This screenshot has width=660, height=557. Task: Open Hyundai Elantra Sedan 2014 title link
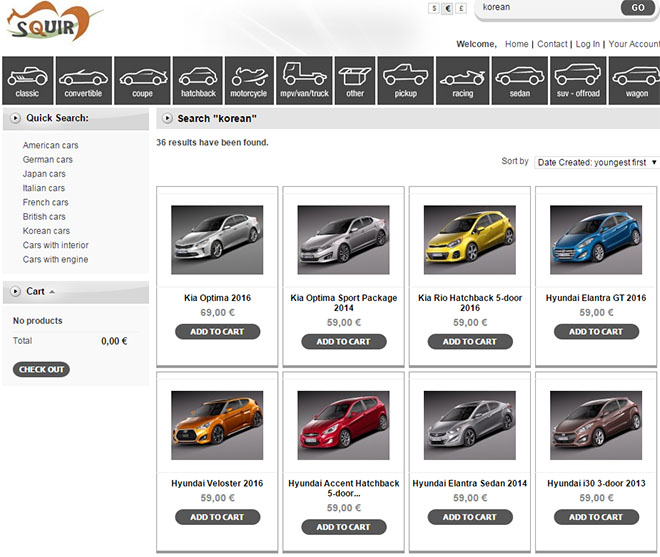click(x=470, y=483)
